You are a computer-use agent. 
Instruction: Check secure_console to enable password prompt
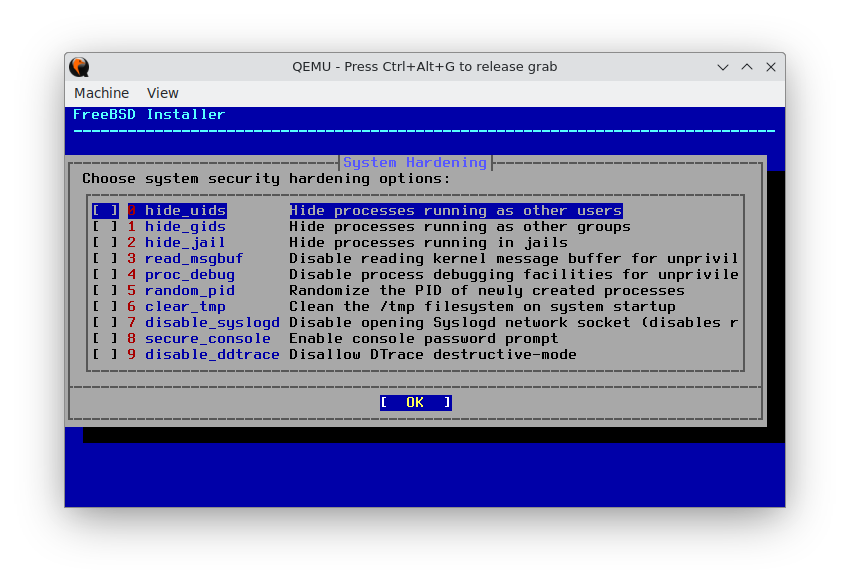(x=104, y=338)
